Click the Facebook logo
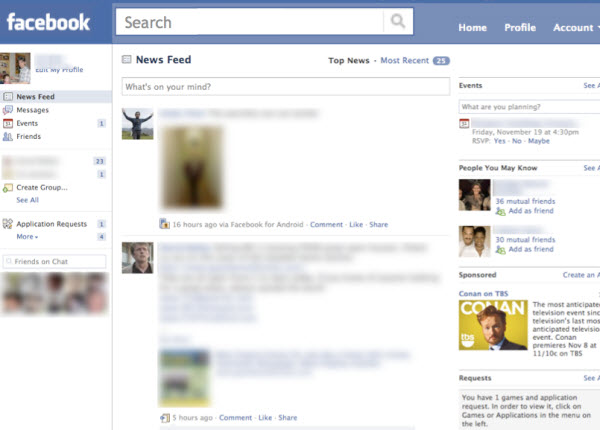 pyautogui.click(x=48, y=22)
